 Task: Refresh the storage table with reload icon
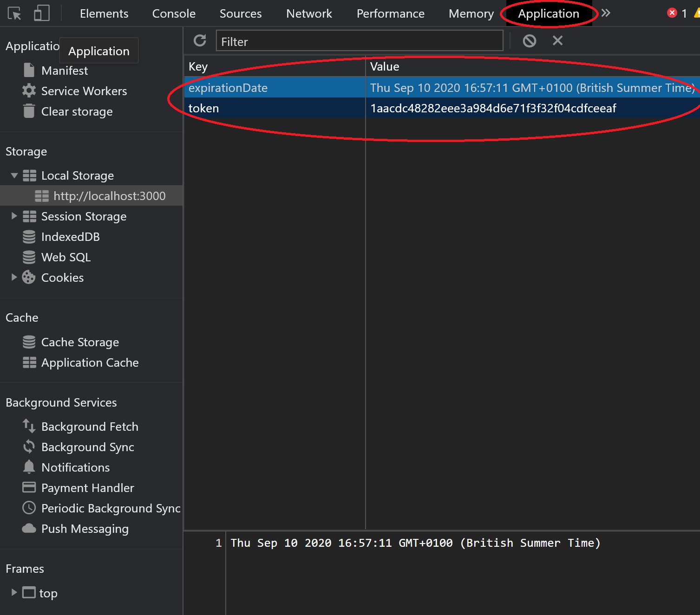click(x=200, y=41)
